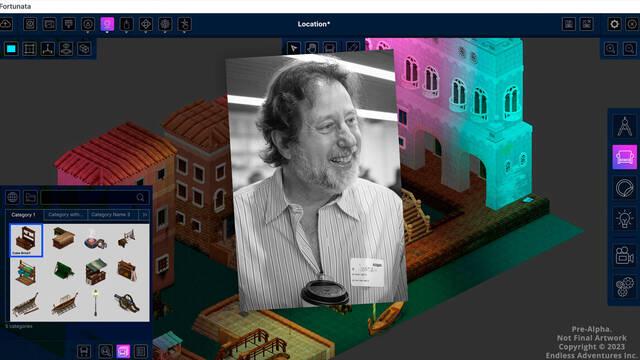Viewport: 640px width, 360px height.
Task: Open the gears settings panel
Action: point(624,287)
